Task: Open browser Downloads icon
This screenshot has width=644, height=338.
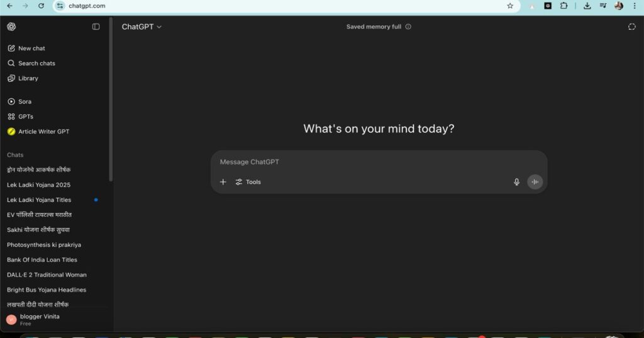Action: [x=587, y=6]
